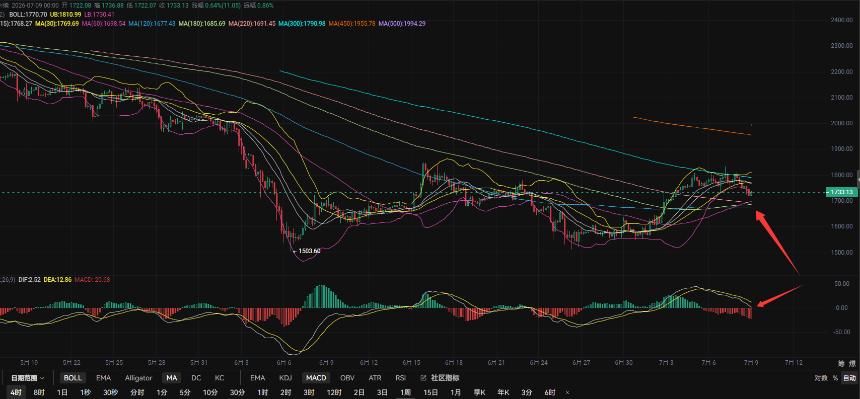
Task: Toggle the Alligator indicator
Action: [137, 378]
